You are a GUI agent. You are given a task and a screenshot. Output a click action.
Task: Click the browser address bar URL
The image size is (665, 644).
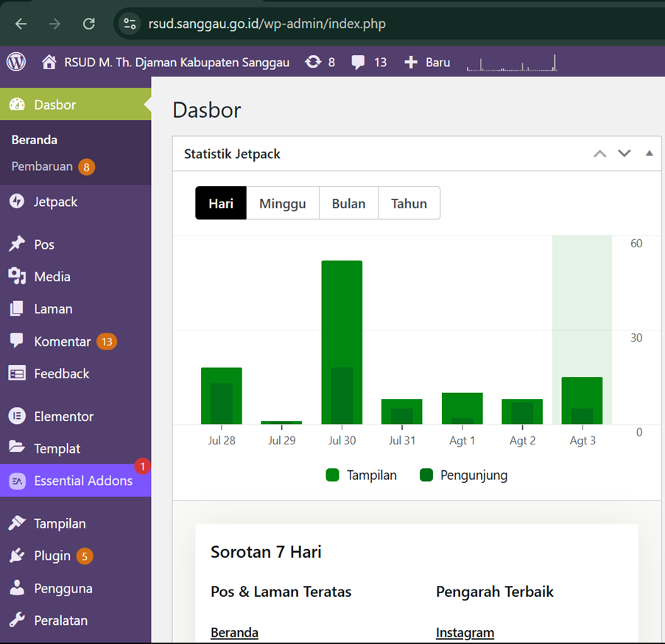pos(267,24)
